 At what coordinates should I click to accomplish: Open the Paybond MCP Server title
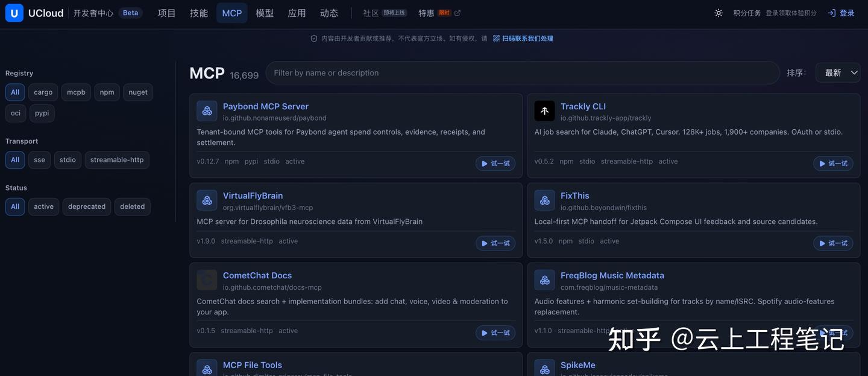pos(266,106)
